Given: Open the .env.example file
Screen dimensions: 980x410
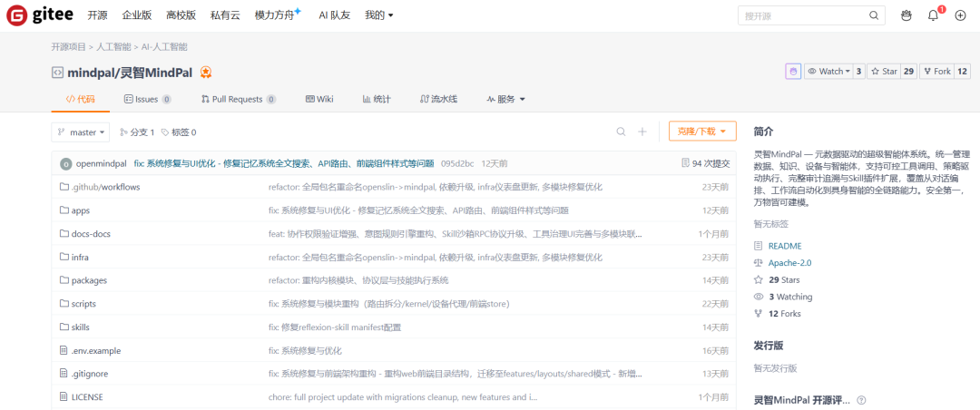Looking at the screenshot, I should tap(96, 351).
